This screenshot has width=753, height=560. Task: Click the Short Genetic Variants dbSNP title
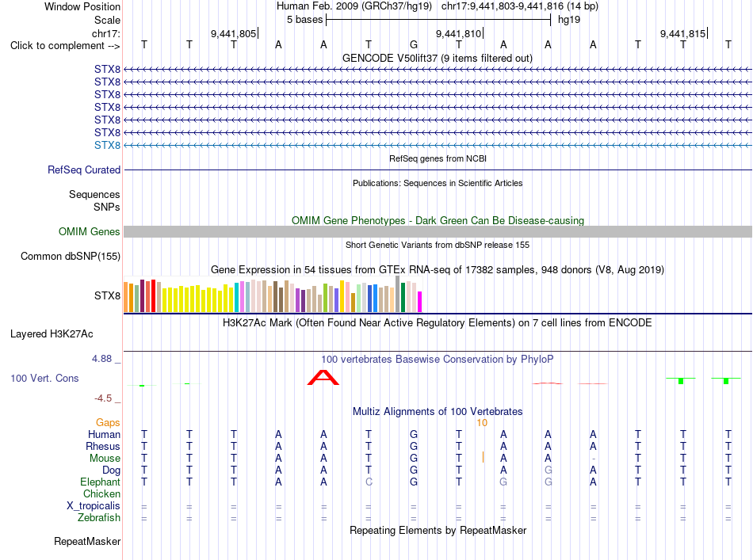[x=438, y=245]
